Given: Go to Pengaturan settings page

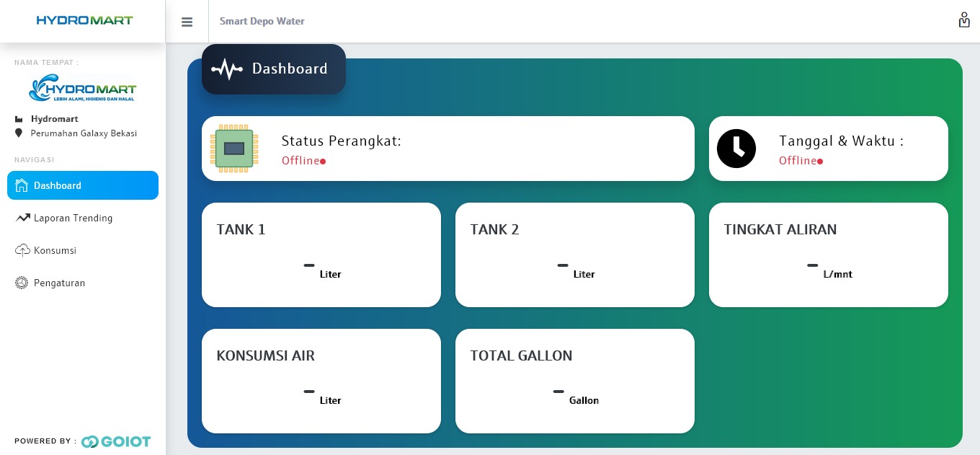Looking at the screenshot, I should (59, 283).
